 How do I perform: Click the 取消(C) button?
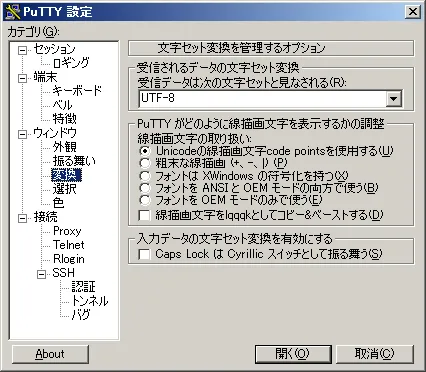point(375,354)
